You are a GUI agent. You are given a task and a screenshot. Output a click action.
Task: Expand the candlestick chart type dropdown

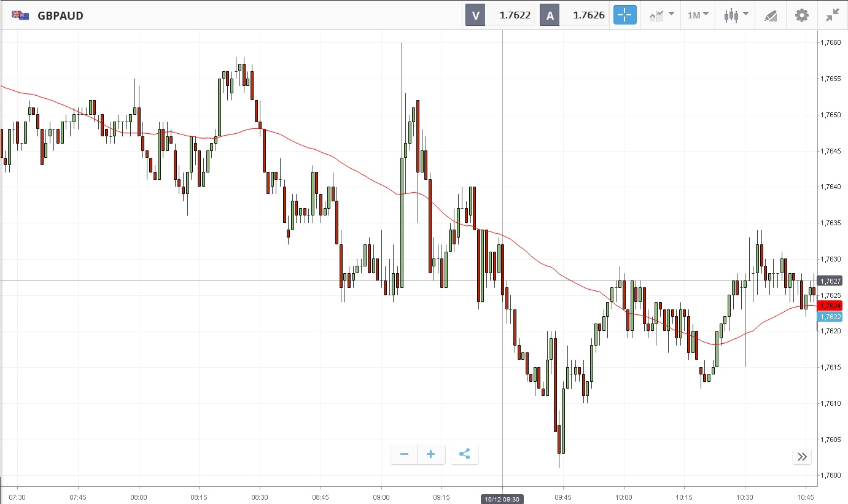pyautogui.click(x=736, y=15)
